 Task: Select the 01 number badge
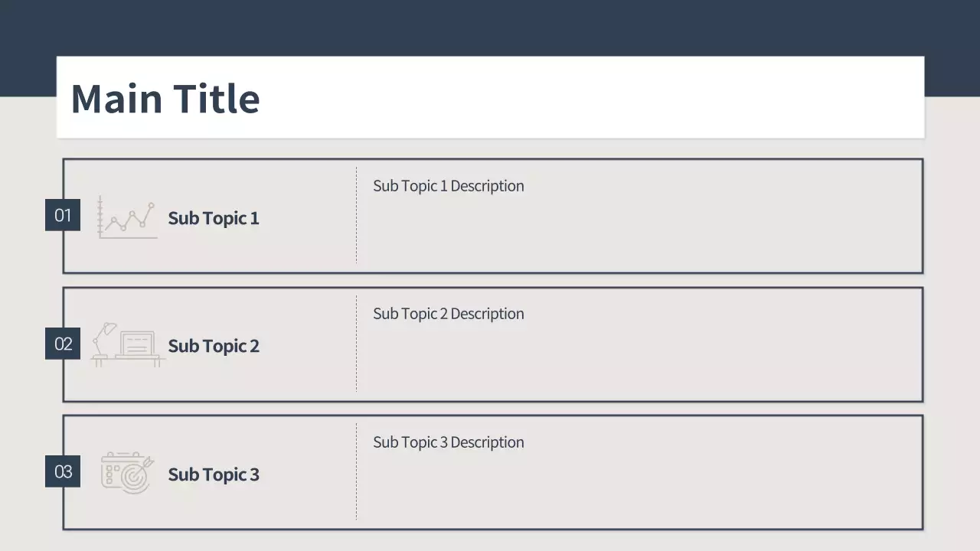point(63,215)
